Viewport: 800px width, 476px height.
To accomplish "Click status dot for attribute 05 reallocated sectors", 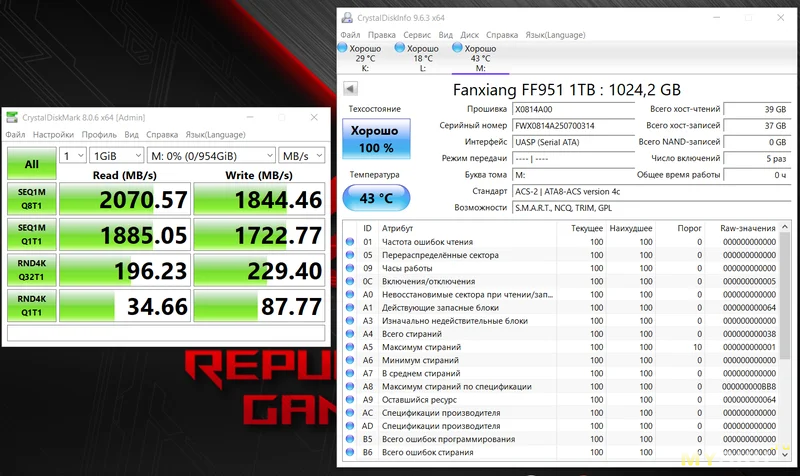I will tap(350, 255).
